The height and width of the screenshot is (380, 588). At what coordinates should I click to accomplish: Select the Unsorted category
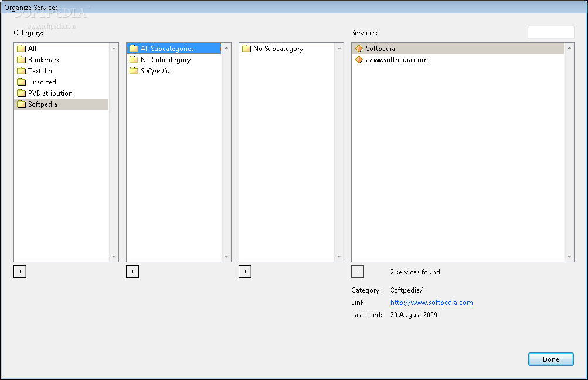(x=61, y=82)
